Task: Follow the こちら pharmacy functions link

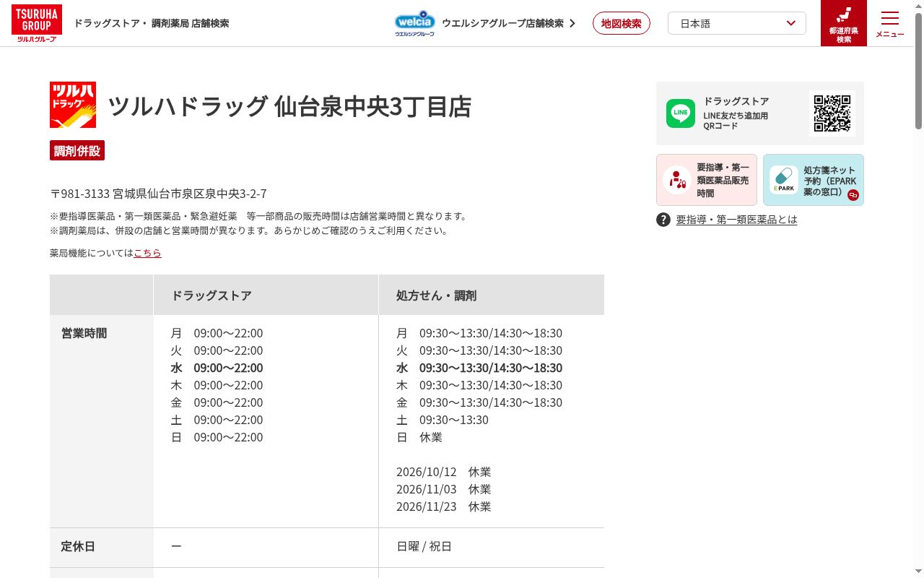Action: (x=147, y=253)
